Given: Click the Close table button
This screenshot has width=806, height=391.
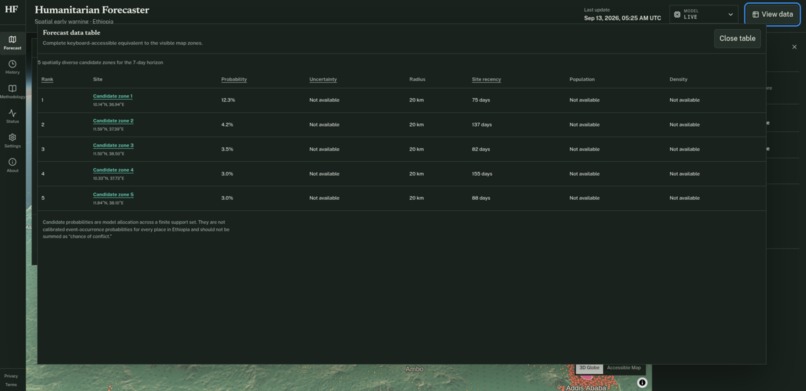Looking at the screenshot, I should pyautogui.click(x=737, y=39).
